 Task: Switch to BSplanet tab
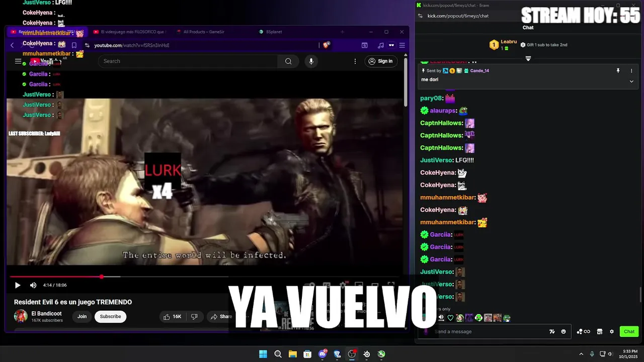click(x=272, y=32)
